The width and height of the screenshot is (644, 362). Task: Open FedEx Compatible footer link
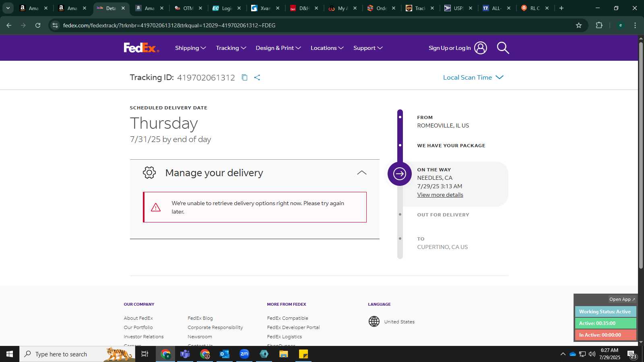coord(287,318)
